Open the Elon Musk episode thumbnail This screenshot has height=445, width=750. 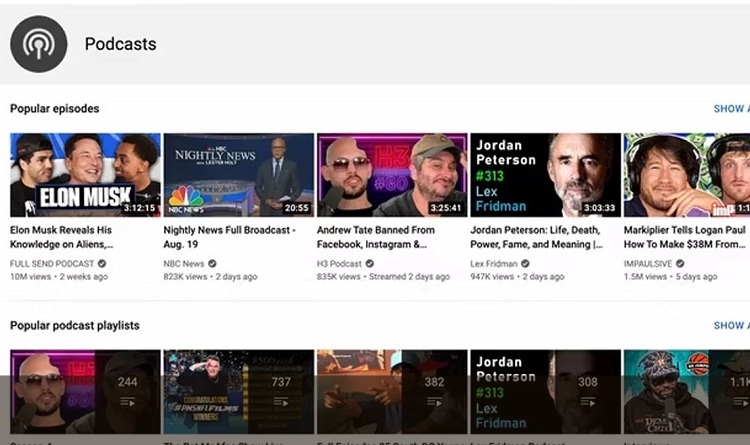pyautogui.click(x=86, y=175)
